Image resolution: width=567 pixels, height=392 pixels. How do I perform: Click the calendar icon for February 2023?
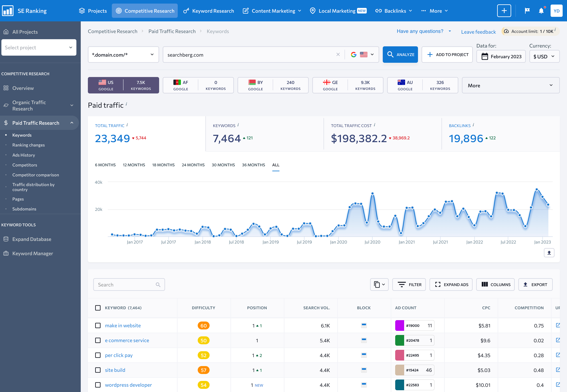[484, 56]
